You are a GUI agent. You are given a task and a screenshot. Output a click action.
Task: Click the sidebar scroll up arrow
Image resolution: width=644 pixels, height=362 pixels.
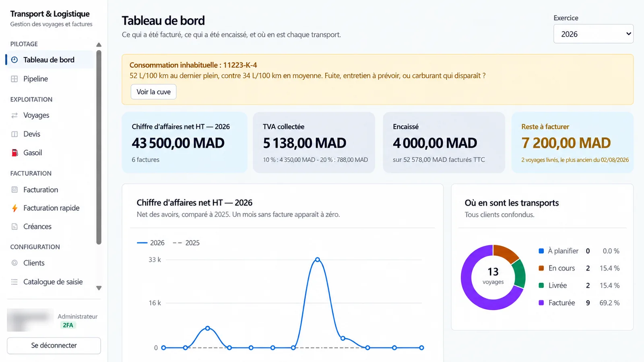point(99,45)
